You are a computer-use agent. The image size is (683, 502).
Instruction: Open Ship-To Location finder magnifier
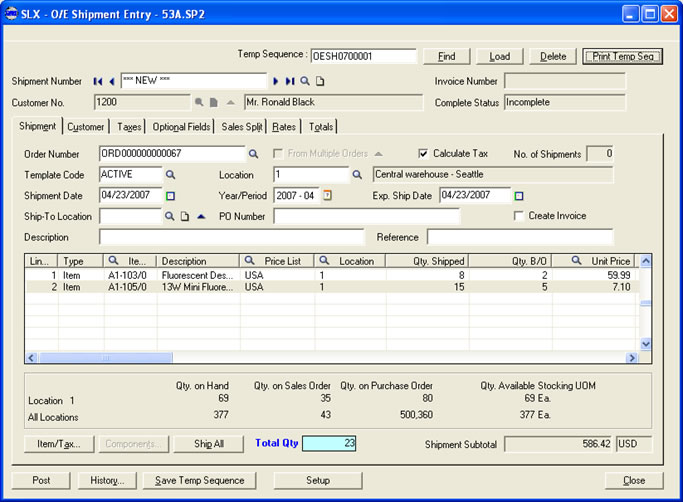click(169, 216)
